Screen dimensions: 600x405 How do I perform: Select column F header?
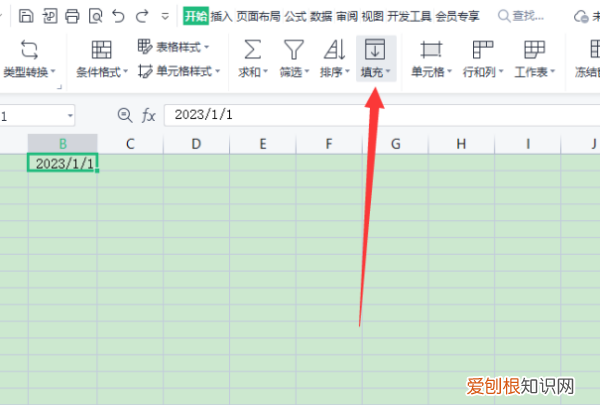click(x=329, y=144)
